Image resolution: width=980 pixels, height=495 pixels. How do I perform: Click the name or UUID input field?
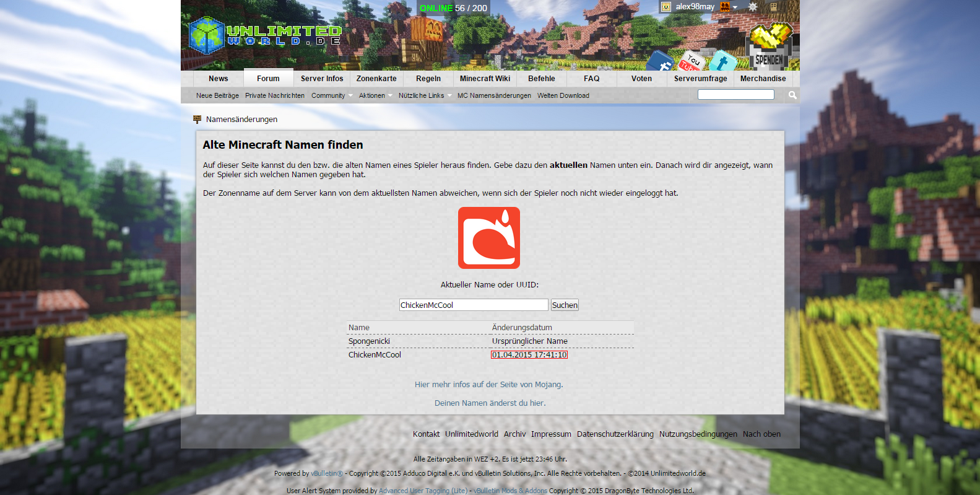474,305
